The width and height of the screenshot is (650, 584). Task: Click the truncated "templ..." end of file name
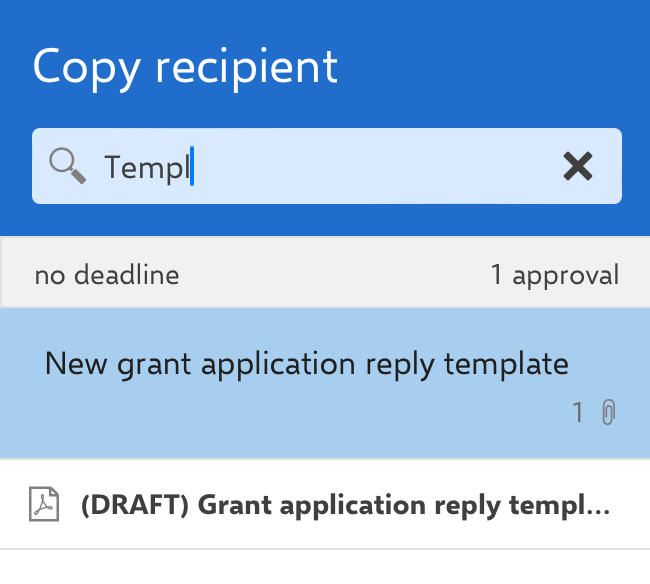(569, 505)
